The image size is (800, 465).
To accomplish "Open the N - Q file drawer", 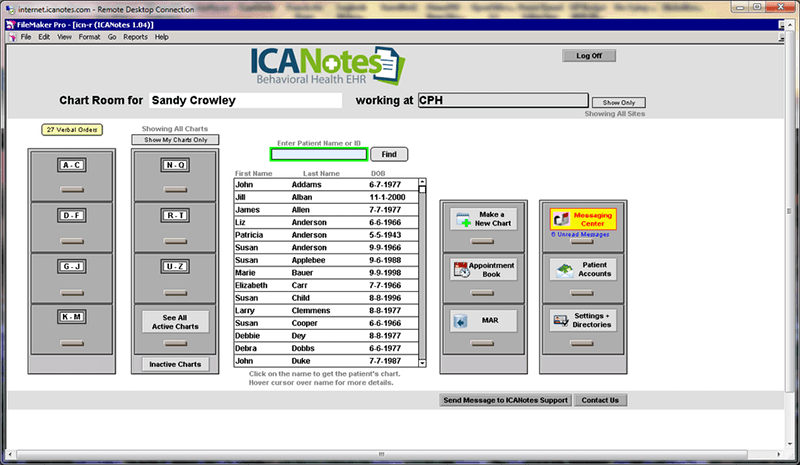I will click(x=175, y=165).
